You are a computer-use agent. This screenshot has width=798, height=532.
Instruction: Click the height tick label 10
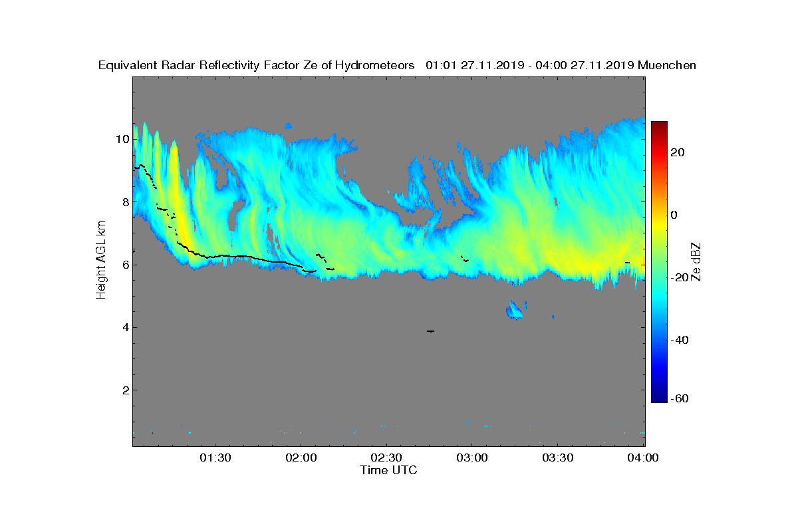122,139
